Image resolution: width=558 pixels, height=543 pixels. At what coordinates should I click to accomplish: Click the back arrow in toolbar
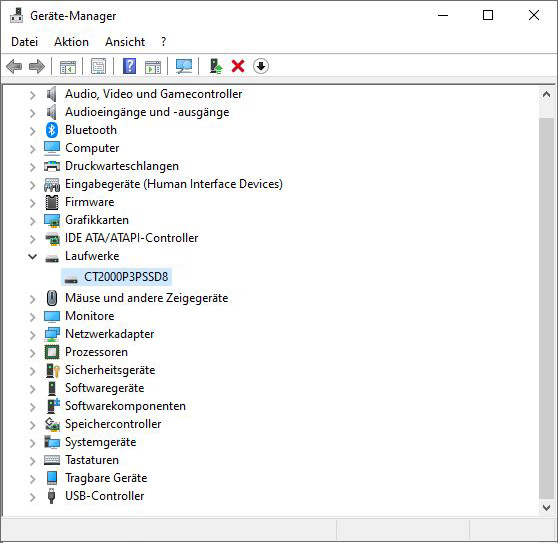(x=14, y=66)
